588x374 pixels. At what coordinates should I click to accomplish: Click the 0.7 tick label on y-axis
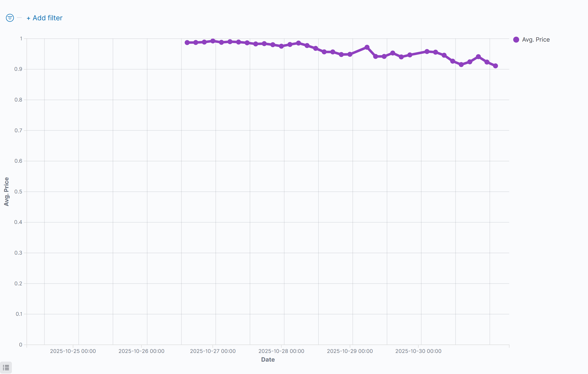pos(18,131)
